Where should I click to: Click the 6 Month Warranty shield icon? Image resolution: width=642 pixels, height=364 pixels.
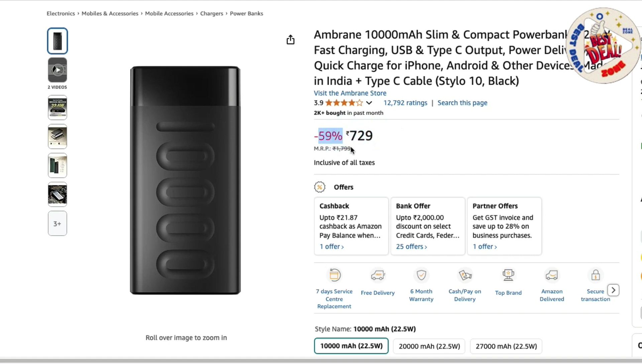coord(421,275)
